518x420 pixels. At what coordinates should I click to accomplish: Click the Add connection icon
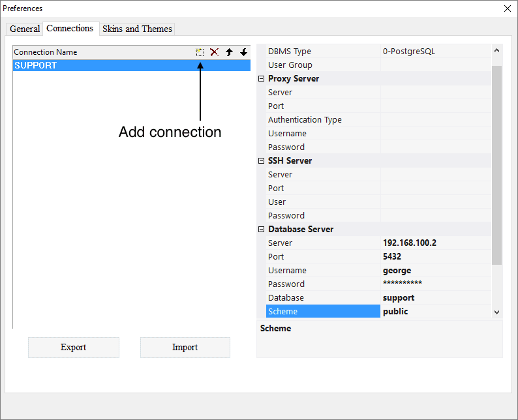(200, 52)
